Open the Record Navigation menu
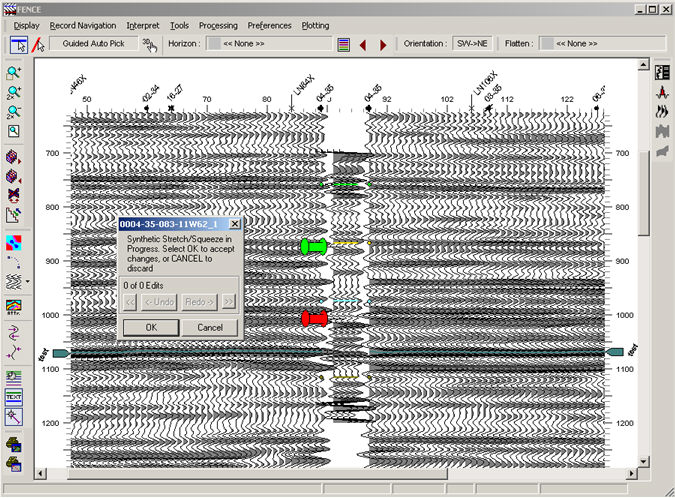675x498 pixels. [83, 26]
